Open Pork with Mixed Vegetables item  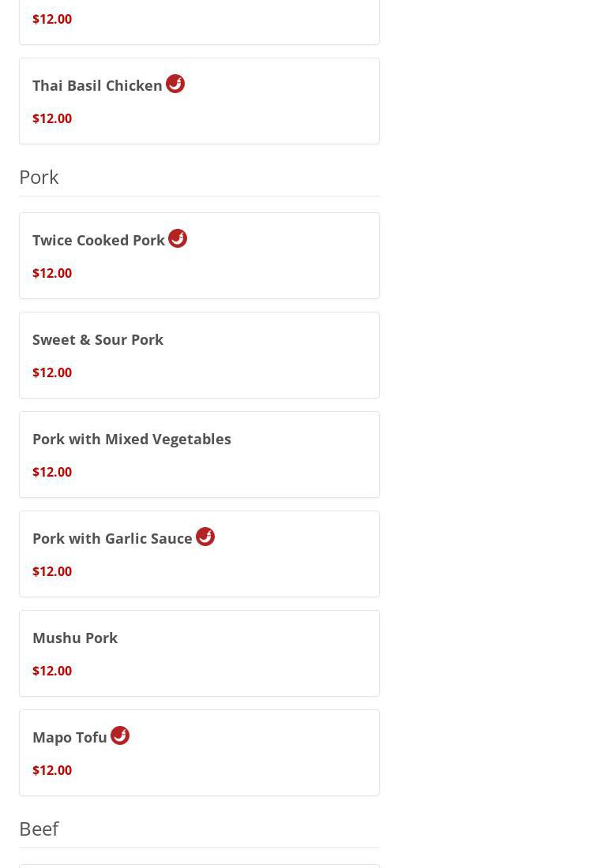click(132, 439)
